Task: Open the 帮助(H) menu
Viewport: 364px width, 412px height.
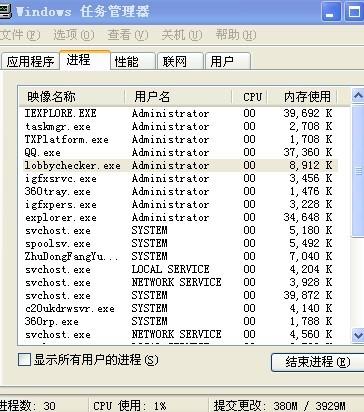Action: pyautogui.click(x=236, y=35)
